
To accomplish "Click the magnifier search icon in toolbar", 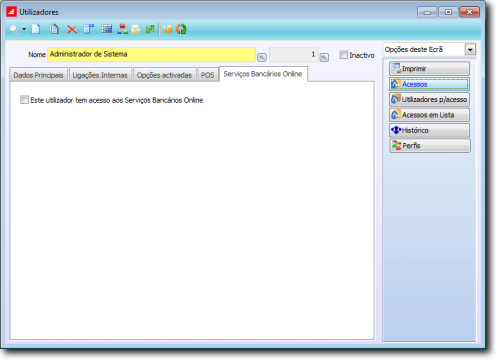I will click(x=13, y=29).
